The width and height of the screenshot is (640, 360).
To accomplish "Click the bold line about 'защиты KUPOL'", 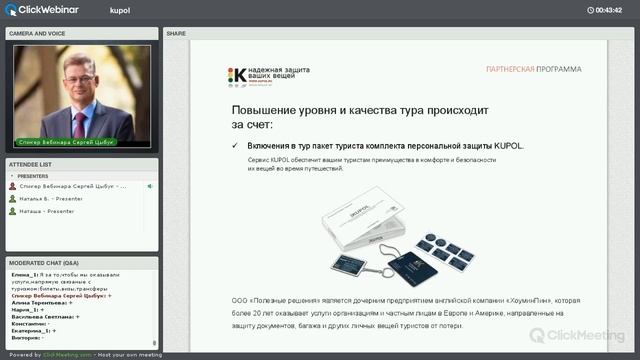I will (x=385, y=146).
